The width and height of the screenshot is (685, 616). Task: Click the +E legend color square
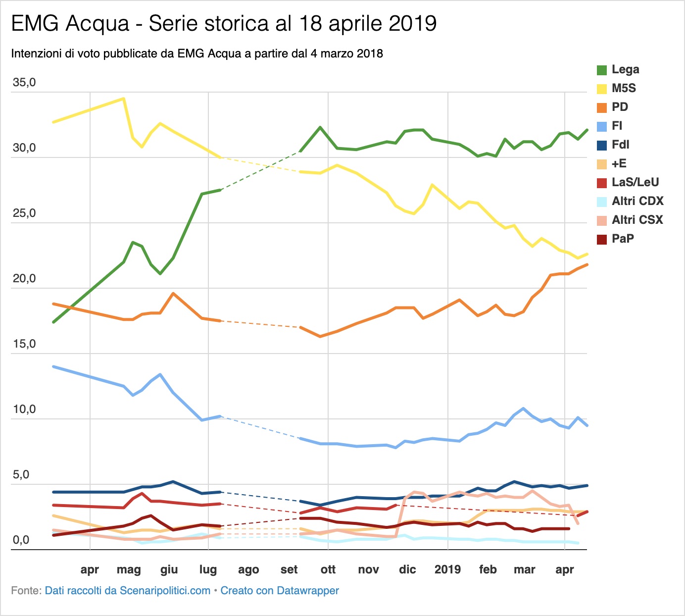(x=602, y=164)
